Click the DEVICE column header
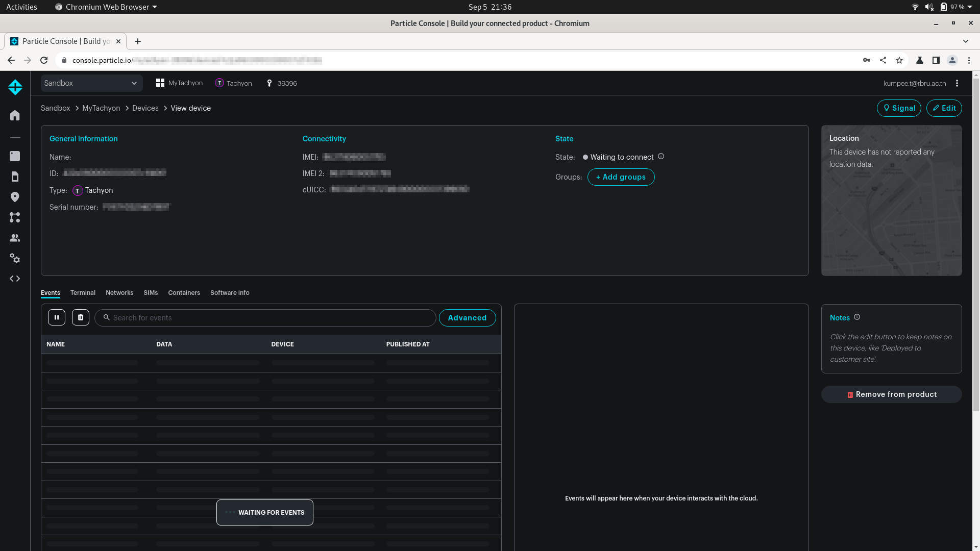980x551 pixels. [x=282, y=344]
